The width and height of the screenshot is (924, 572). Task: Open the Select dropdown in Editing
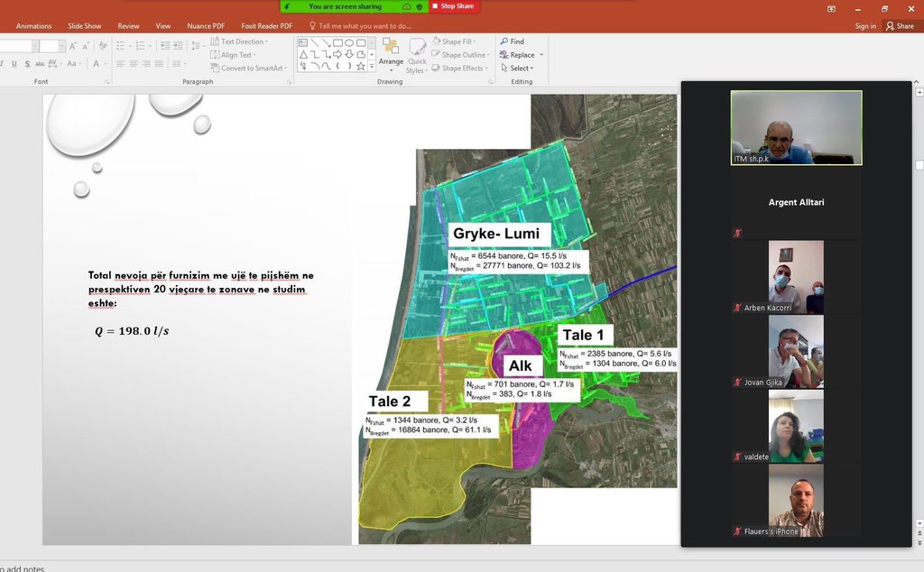pyautogui.click(x=517, y=69)
